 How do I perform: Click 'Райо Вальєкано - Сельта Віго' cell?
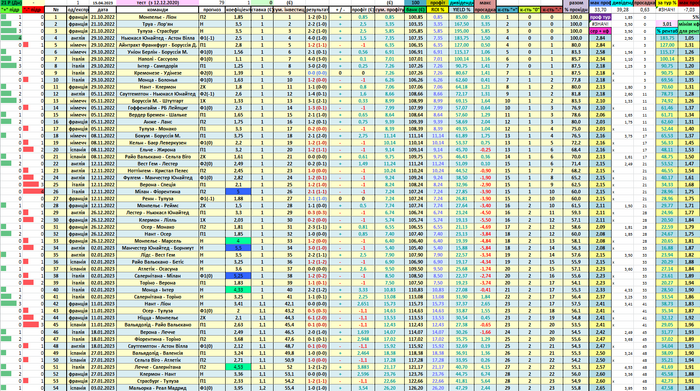[158, 157]
